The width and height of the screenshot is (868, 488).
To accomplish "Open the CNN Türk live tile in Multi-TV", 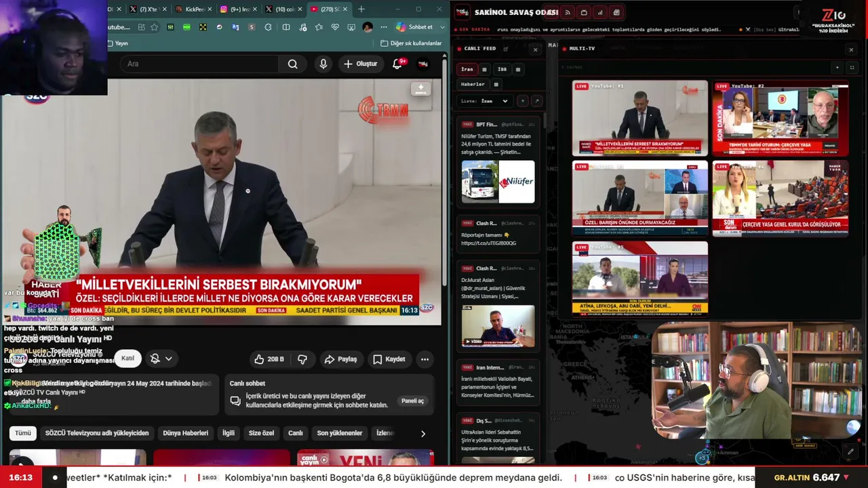I will [x=639, y=279].
